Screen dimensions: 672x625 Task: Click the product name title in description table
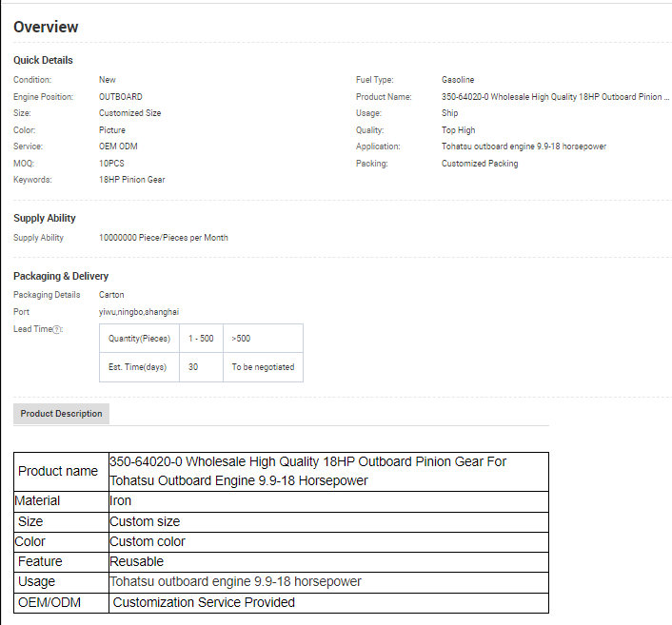pos(308,471)
